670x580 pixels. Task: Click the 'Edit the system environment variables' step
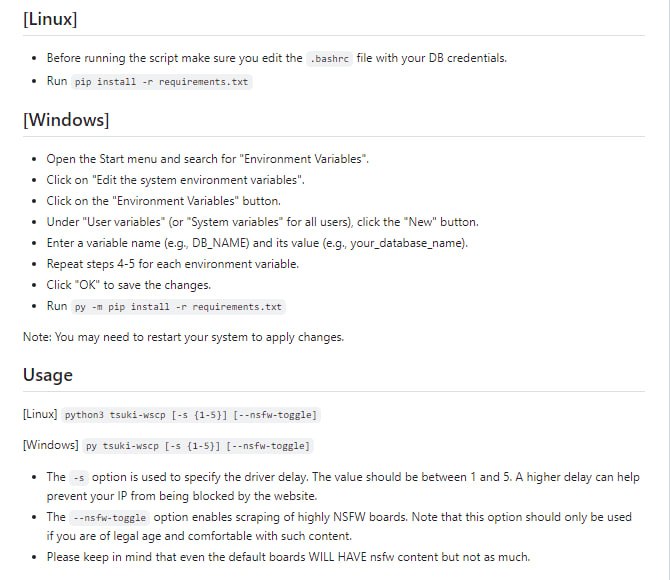(x=175, y=180)
